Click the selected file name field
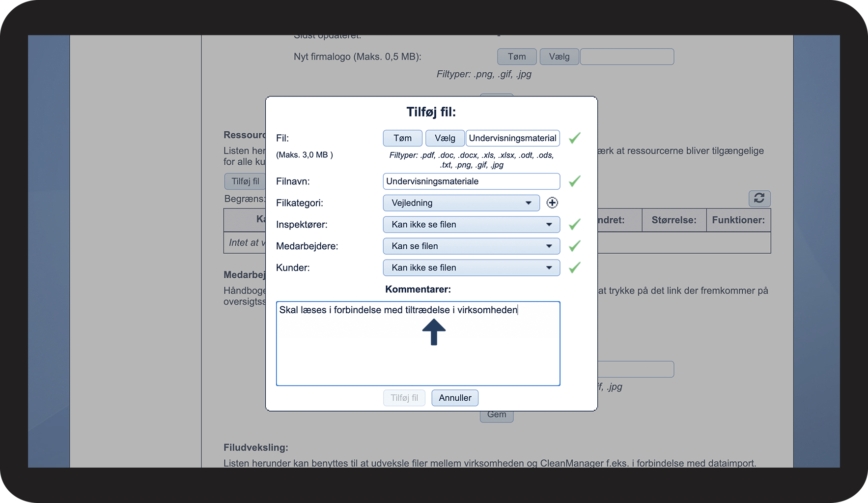Viewport: 868px width, 503px height. tap(512, 138)
